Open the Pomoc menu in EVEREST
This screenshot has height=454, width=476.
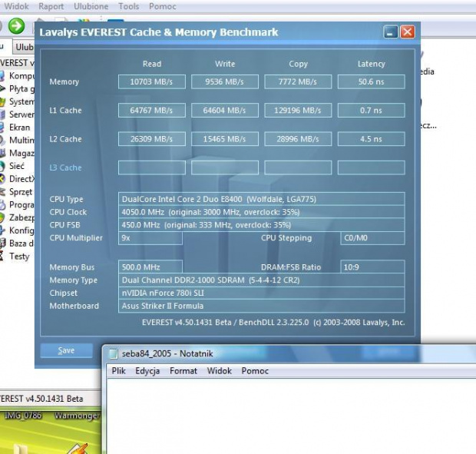click(x=163, y=6)
